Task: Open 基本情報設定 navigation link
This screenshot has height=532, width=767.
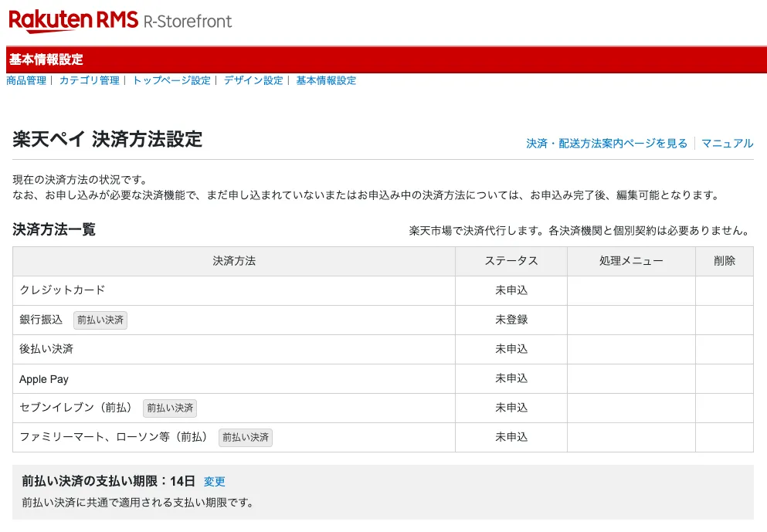Action: pyautogui.click(x=326, y=80)
